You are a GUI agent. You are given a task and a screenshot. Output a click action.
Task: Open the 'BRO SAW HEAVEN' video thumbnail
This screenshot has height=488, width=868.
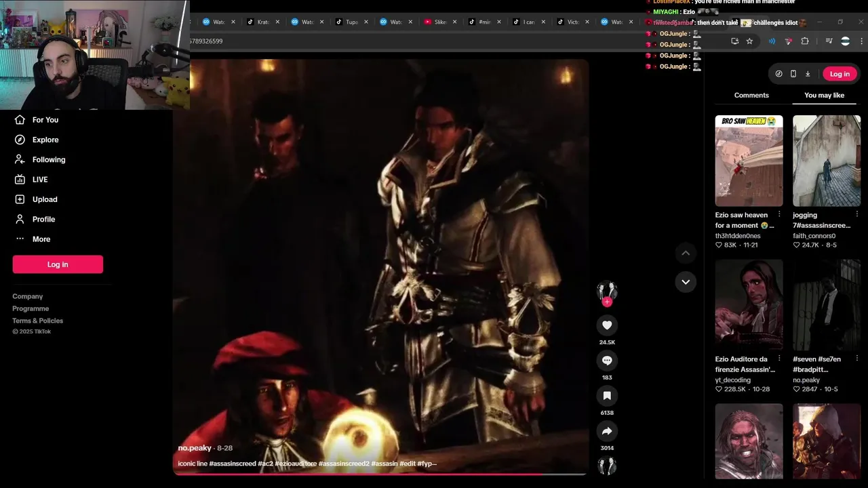pos(749,161)
